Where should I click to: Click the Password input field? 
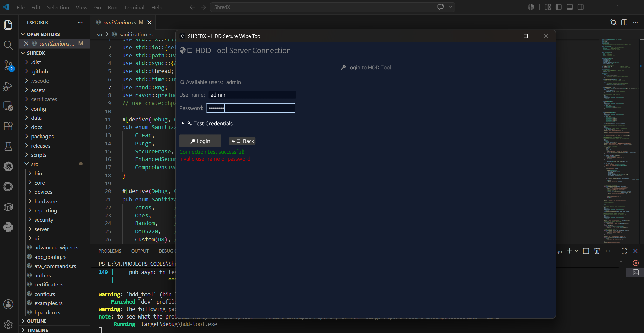click(251, 108)
